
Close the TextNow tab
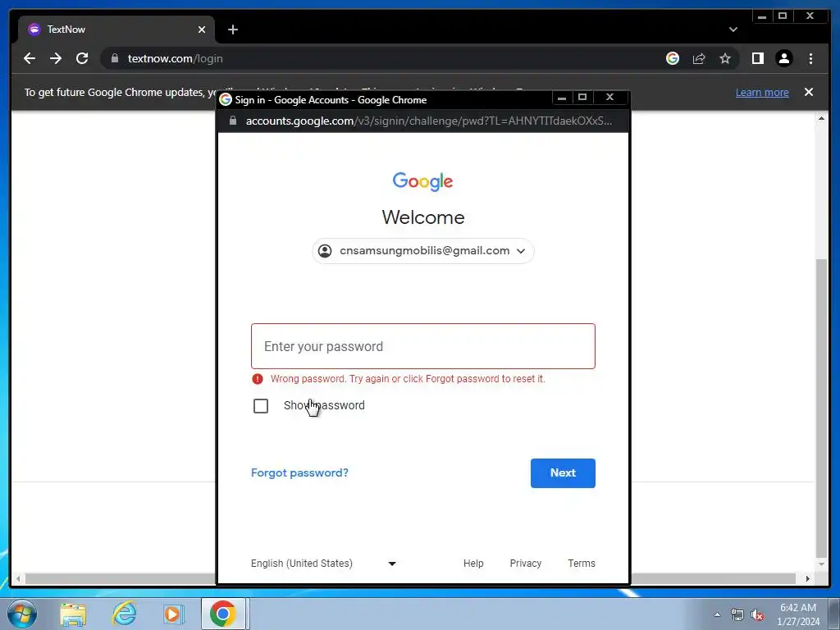click(202, 30)
